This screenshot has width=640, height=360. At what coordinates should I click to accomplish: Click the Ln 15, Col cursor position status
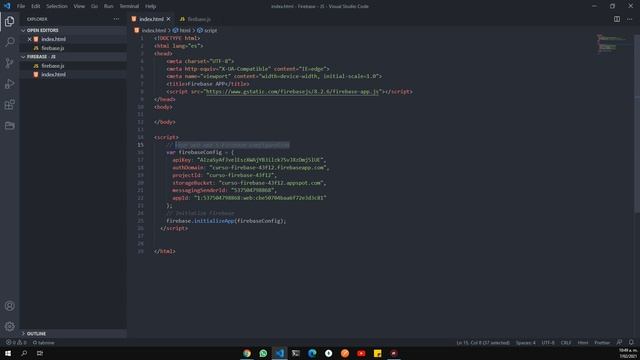[483, 342]
